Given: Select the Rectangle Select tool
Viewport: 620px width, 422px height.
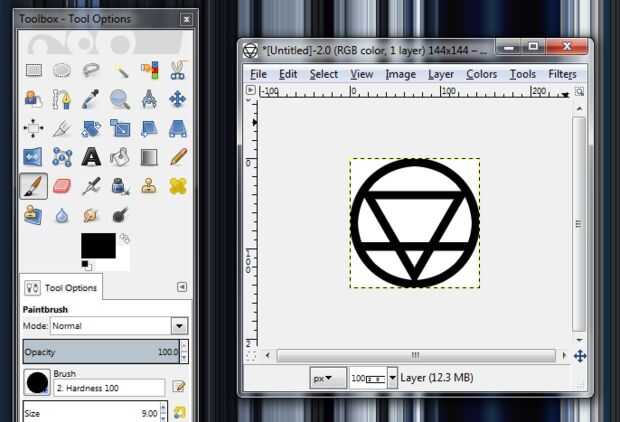Looking at the screenshot, I should point(34,70).
